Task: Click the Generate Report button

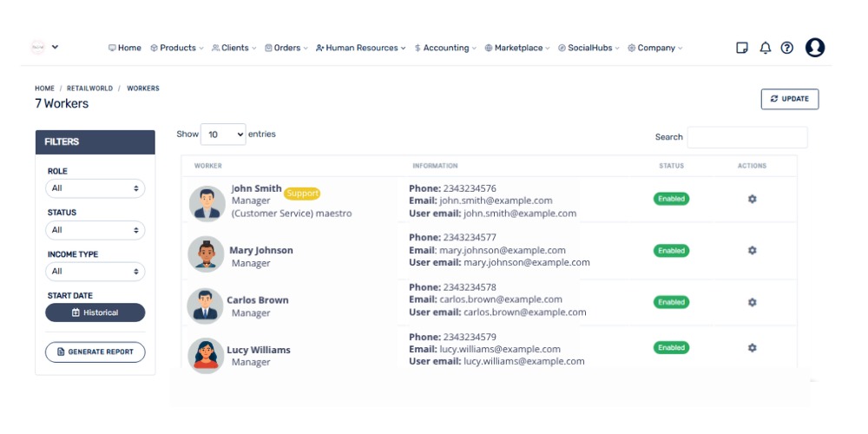Action: [95, 352]
